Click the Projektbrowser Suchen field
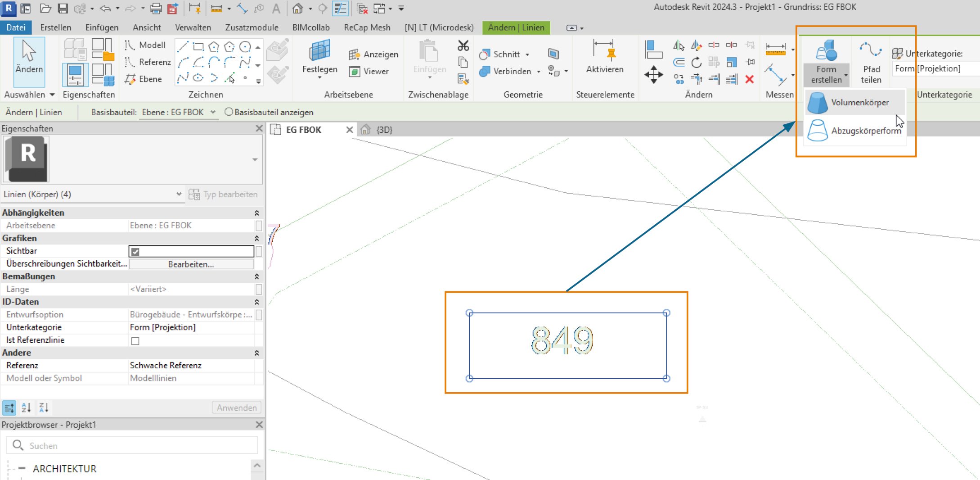Viewport: 980px width, 480px height. pyautogui.click(x=132, y=445)
